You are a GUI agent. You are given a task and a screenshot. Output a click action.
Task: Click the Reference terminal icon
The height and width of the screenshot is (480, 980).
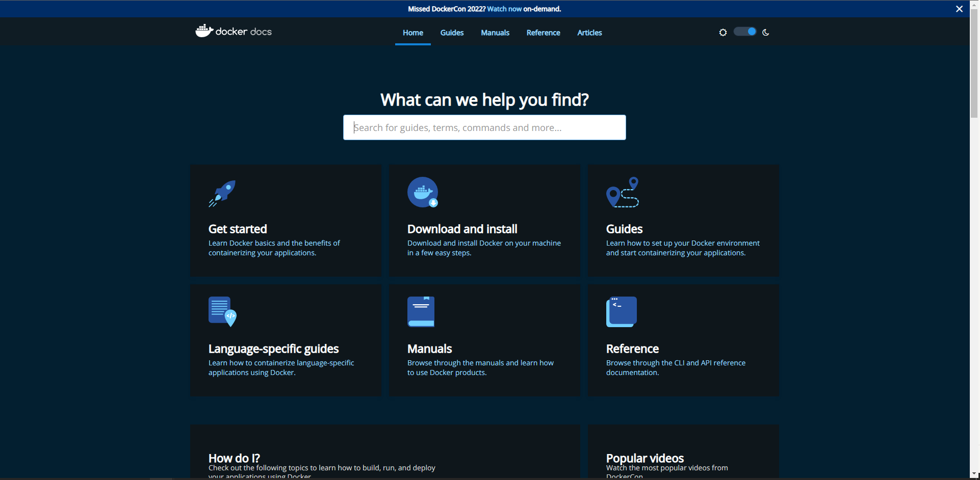pyautogui.click(x=622, y=311)
